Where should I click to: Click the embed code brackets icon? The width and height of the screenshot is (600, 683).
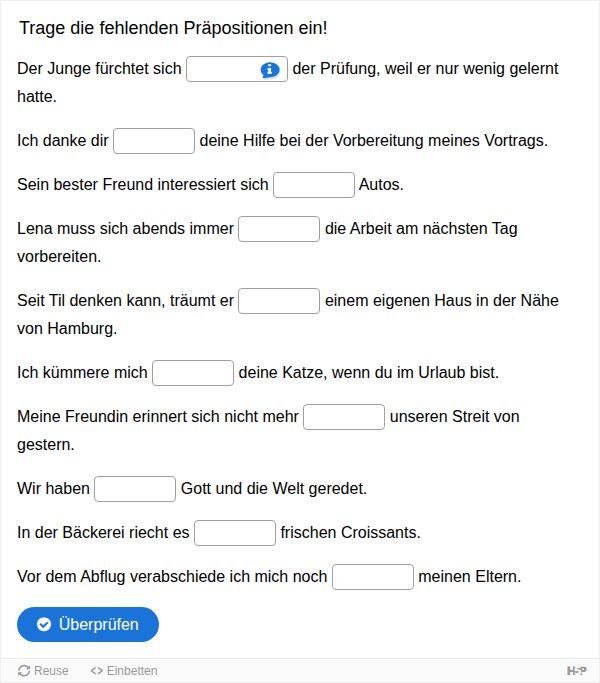point(97,671)
